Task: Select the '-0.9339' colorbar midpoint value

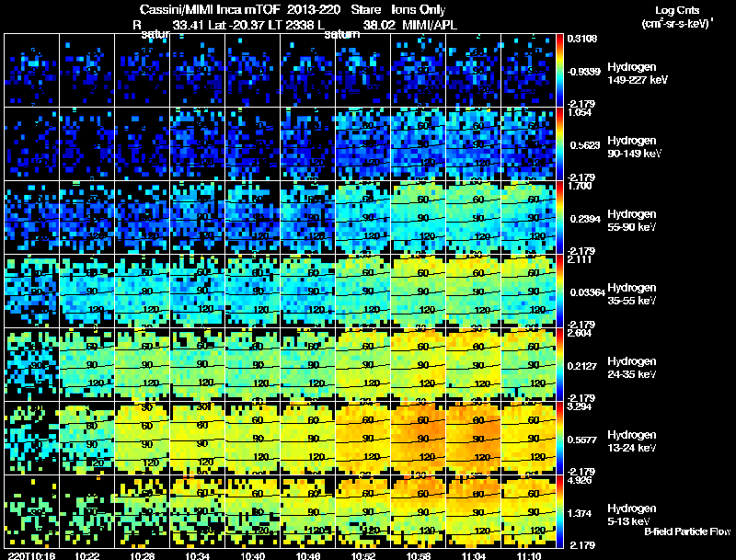Action: 583,72
